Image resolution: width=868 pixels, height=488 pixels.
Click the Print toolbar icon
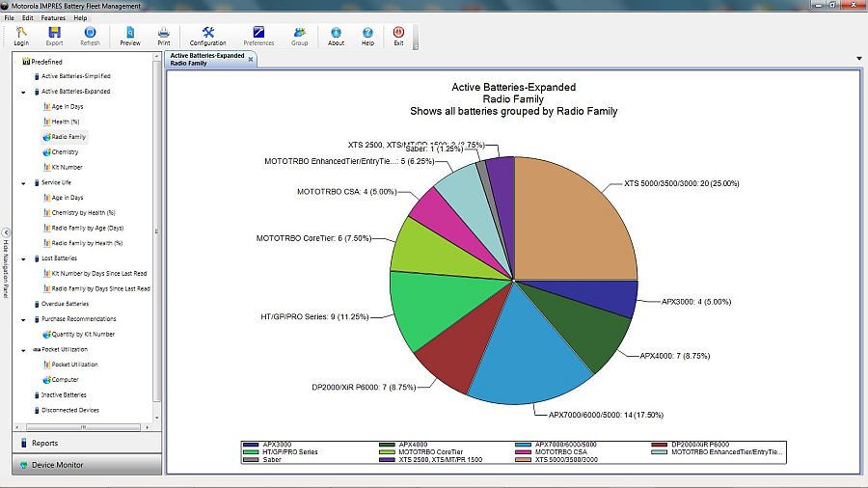point(164,37)
